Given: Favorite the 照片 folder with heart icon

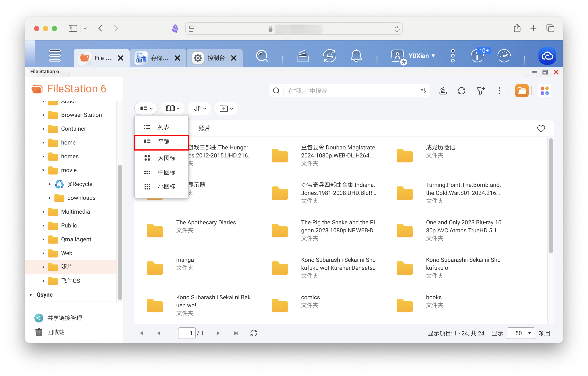Looking at the screenshot, I should 541,128.
